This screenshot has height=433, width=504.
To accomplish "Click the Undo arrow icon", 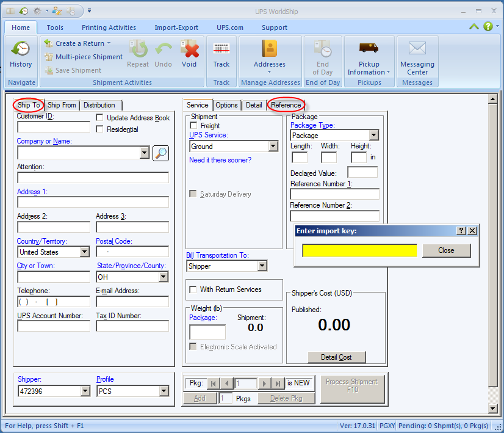I will 164,49.
